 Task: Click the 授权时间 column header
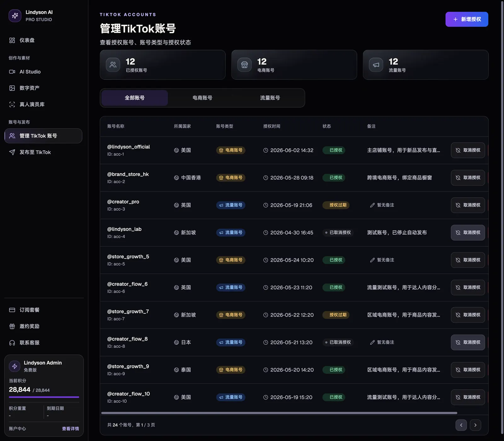(272, 126)
